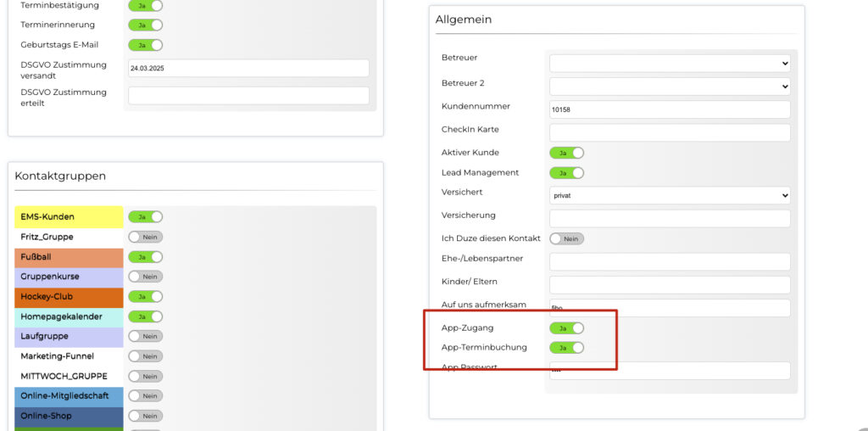Enable the Ich Duze diesen Kontakt switch
The height and width of the screenshot is (431, 868).
click(x=566, y=239)
